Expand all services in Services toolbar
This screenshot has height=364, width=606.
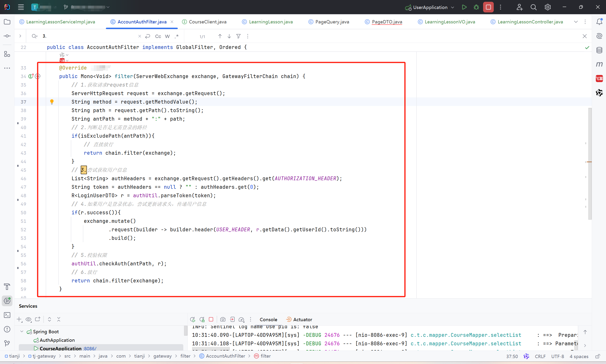click(x=49, y=319)
